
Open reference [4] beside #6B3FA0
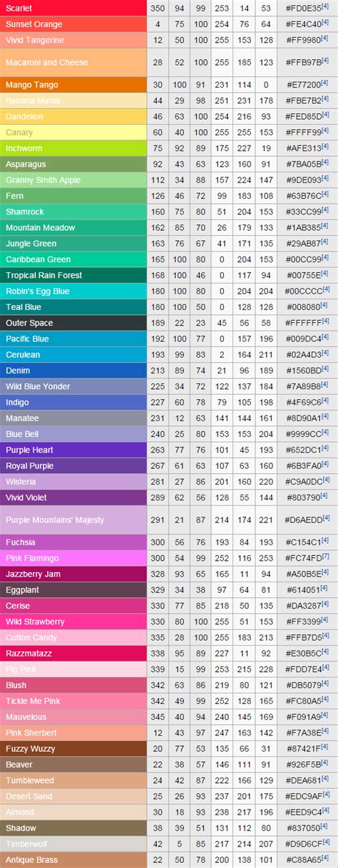325,464
